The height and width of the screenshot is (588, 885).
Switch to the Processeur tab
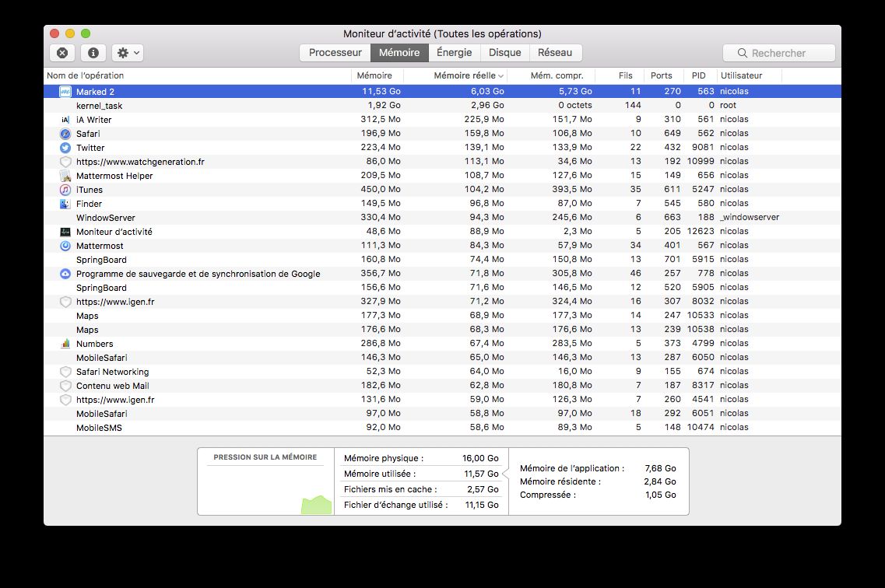click(335, 53)
